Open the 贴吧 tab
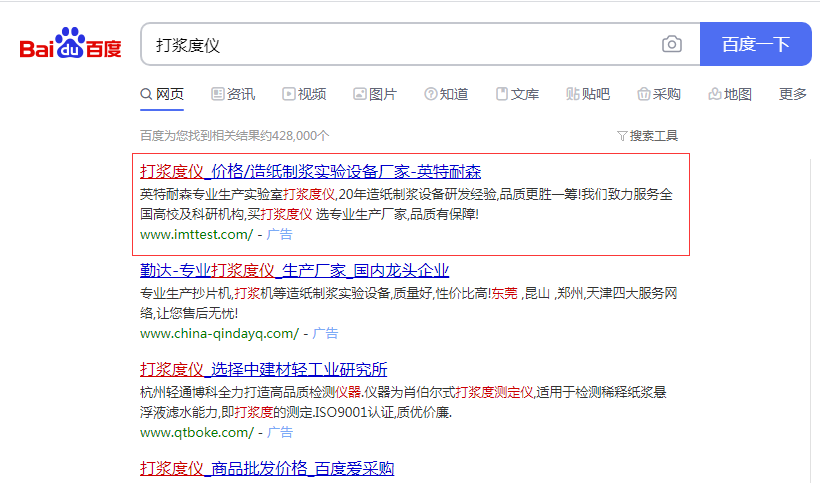 tap(588, 94)
